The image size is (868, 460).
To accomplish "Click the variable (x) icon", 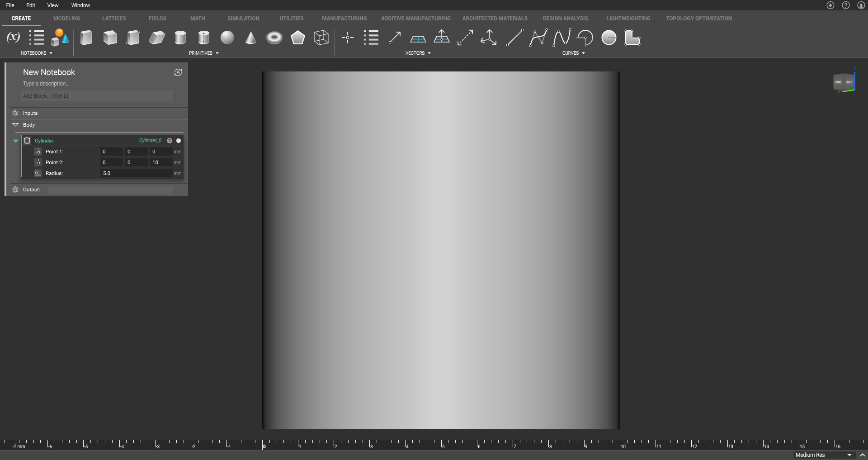I will tap(13, 38).
